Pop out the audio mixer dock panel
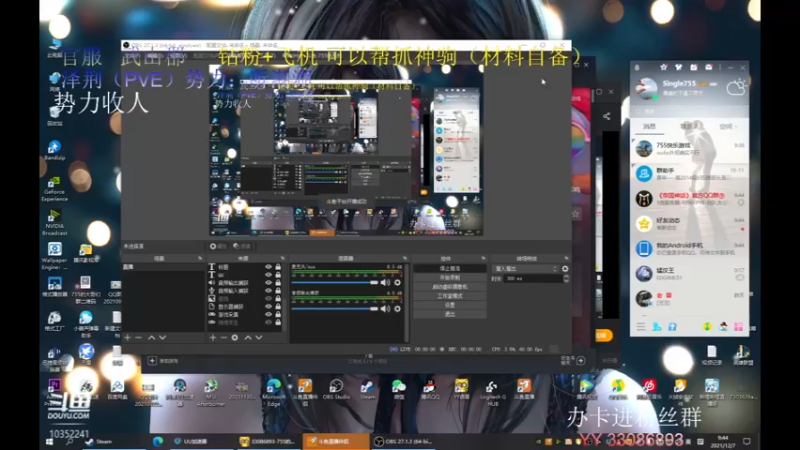Screen dimensions: 800x450 click(x=405, y=259)
